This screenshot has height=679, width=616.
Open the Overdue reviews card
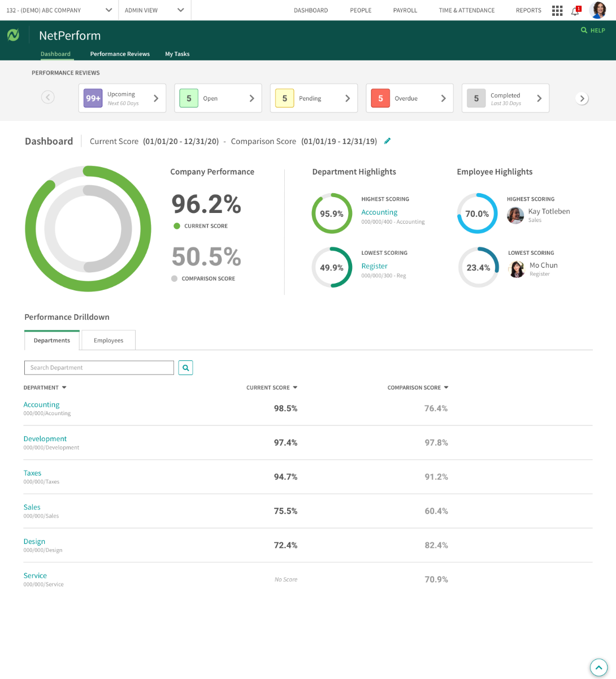point(409,98)
